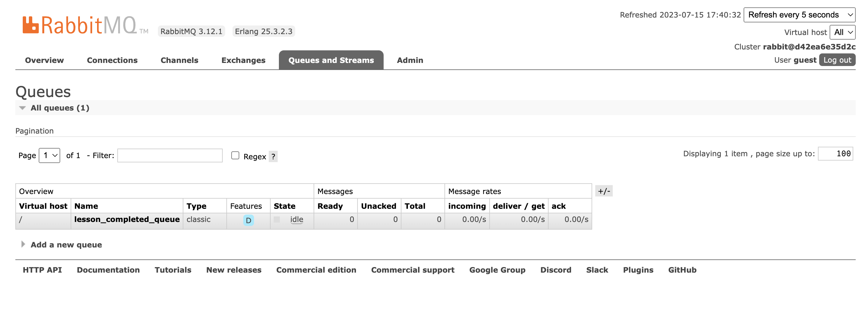868x334 pixels.
Task: Open the refresh interval dropdown
Action: click(x=799, y=15)
